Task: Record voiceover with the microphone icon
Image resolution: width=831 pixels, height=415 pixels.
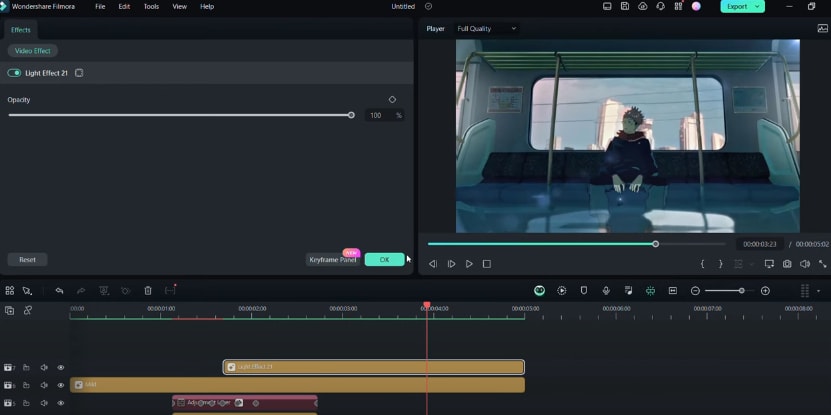Action: coord(606,290)
